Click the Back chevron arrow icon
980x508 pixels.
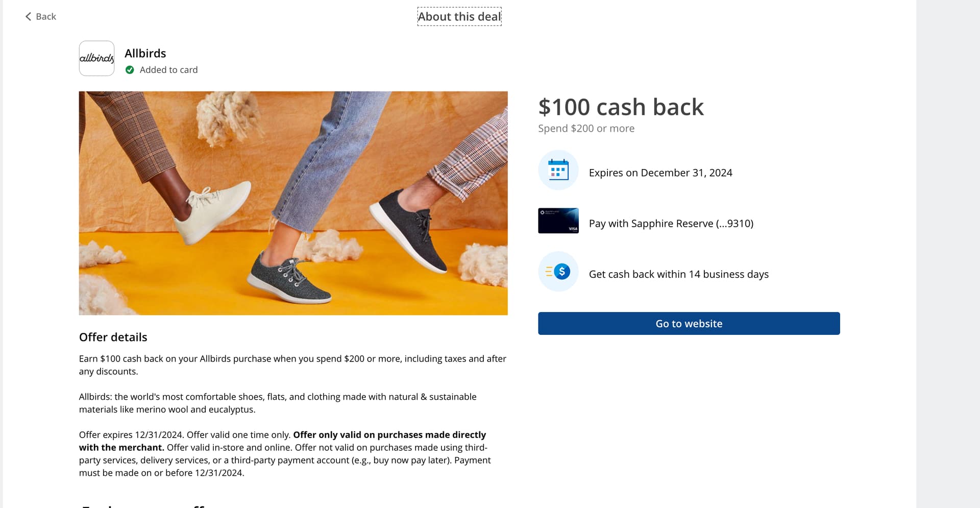coord(28,17)
